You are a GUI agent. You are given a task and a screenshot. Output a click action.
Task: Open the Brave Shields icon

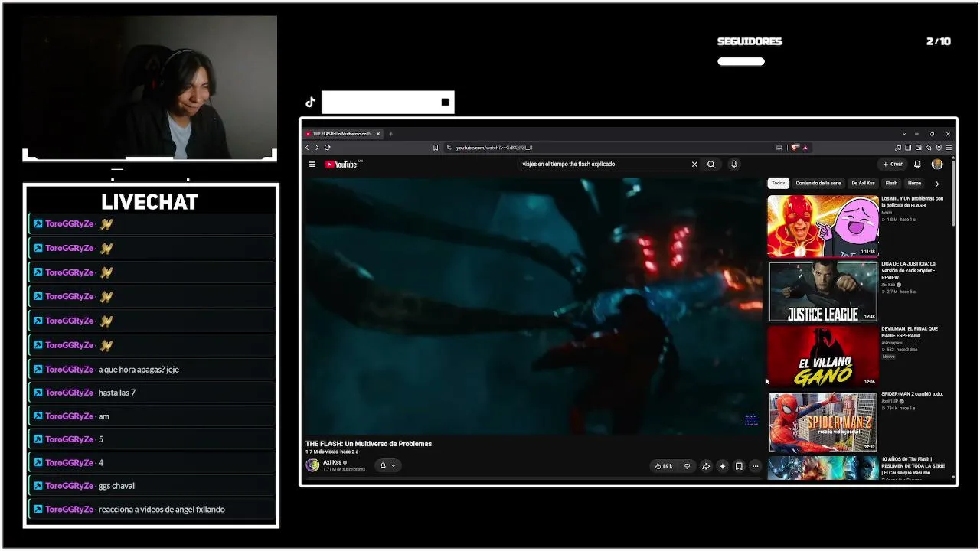[795, 148]
